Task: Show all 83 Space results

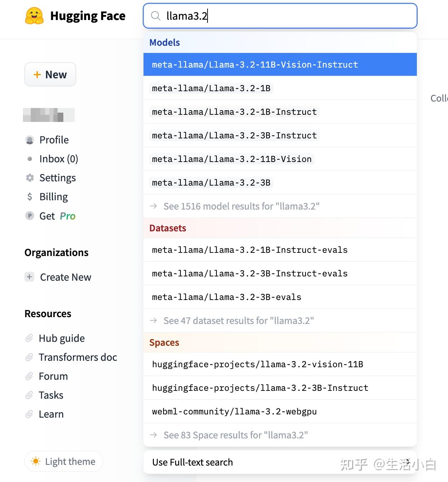Action: pyautogui.click(x=235, y=435)
